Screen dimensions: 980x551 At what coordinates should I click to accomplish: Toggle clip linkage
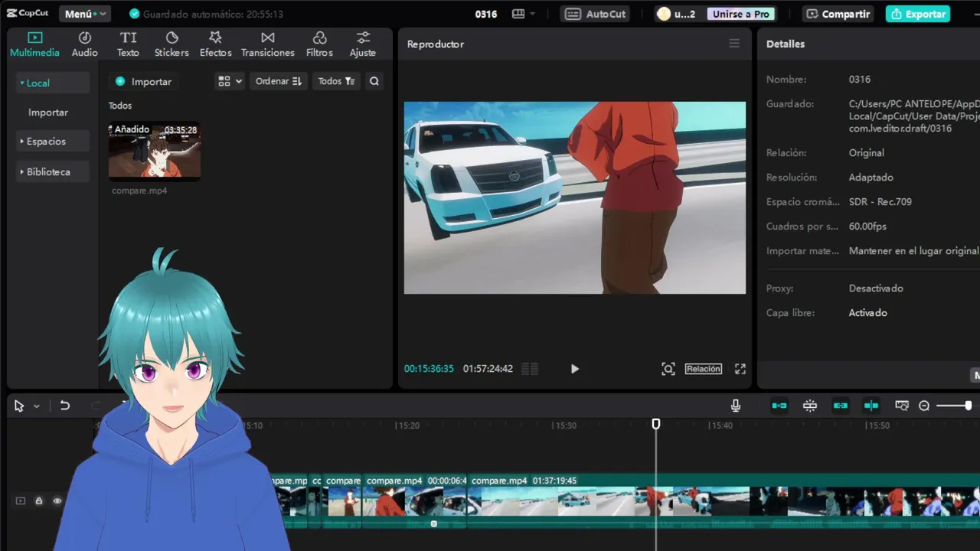coord(841,406)
